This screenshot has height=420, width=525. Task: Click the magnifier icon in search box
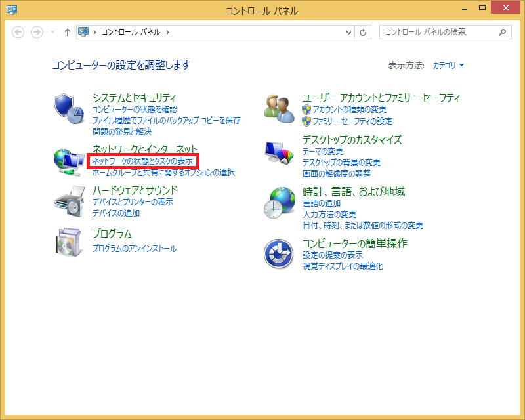pyautogui.click(x=503, y=31)
